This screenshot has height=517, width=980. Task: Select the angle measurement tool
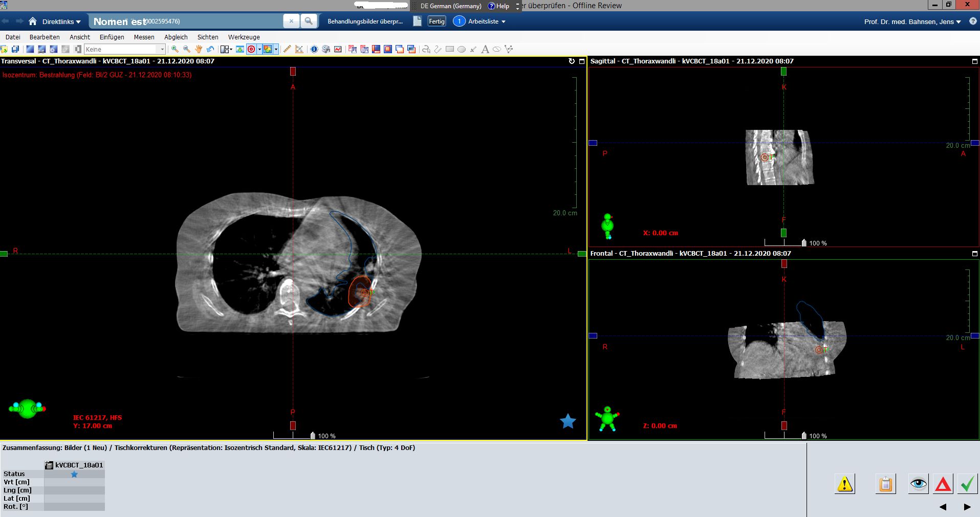pos(299,49)
